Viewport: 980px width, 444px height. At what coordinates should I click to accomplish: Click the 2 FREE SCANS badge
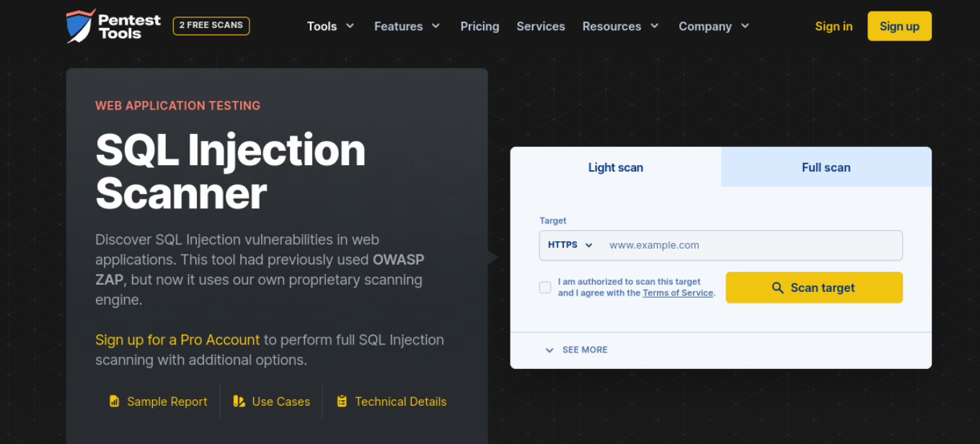[211, 25]
